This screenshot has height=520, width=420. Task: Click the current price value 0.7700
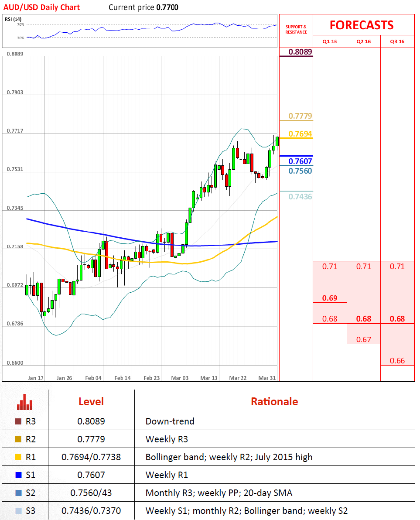point(167,7)
